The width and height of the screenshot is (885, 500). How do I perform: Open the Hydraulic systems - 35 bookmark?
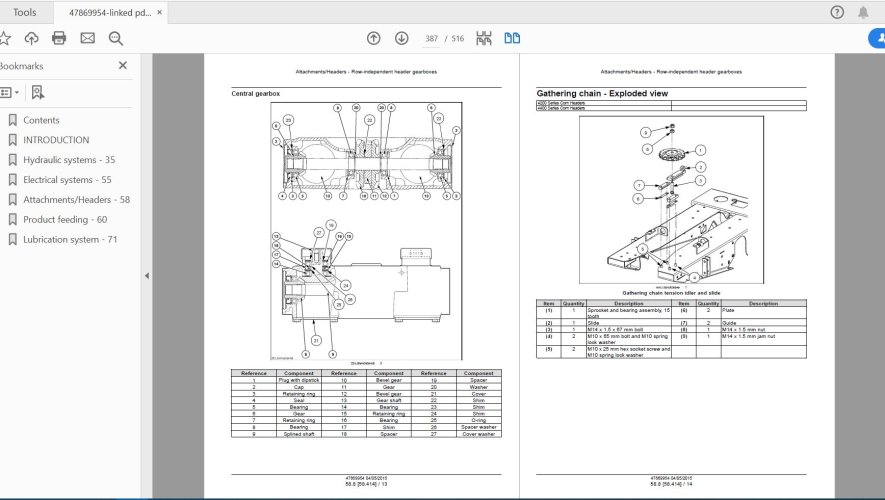(x=68, y=160)
